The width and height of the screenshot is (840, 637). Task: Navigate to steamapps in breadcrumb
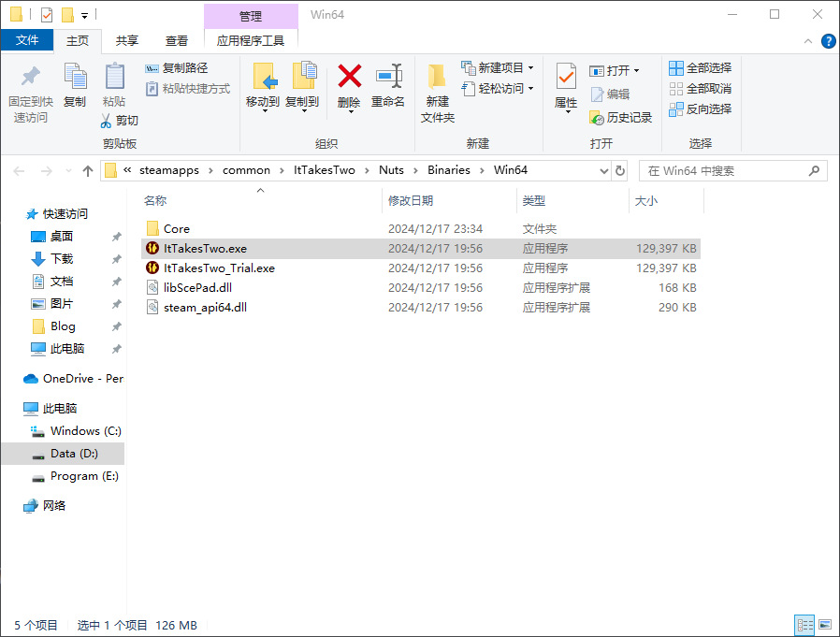click(168, 170)
